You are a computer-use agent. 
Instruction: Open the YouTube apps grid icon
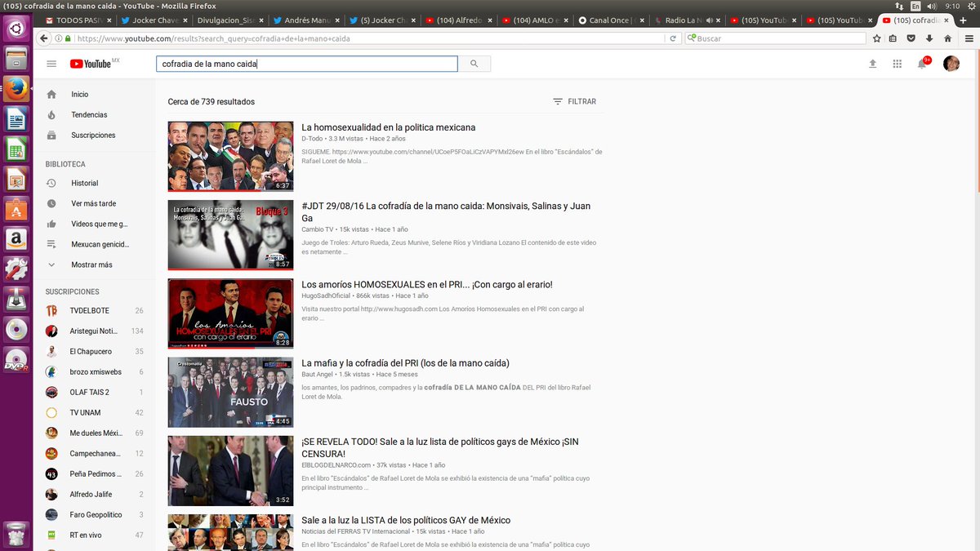897,64
